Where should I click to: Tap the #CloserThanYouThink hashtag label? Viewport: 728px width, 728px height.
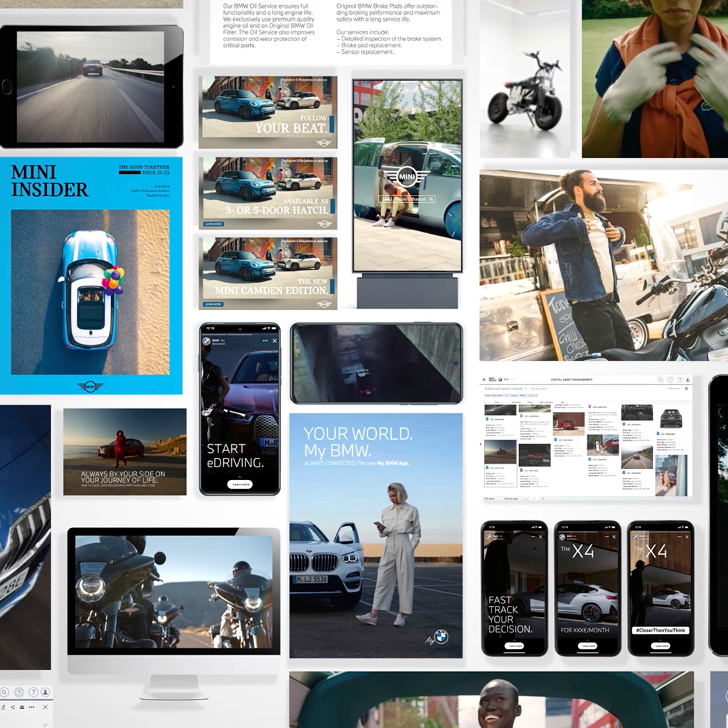pos(661,630)
